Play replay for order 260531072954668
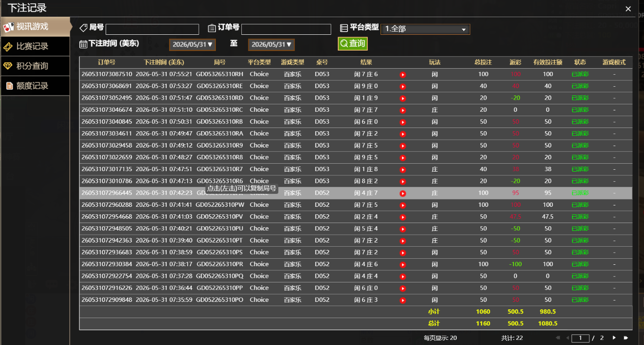Image resolution: width=644 pixels, height=345 pixels. 403,217
